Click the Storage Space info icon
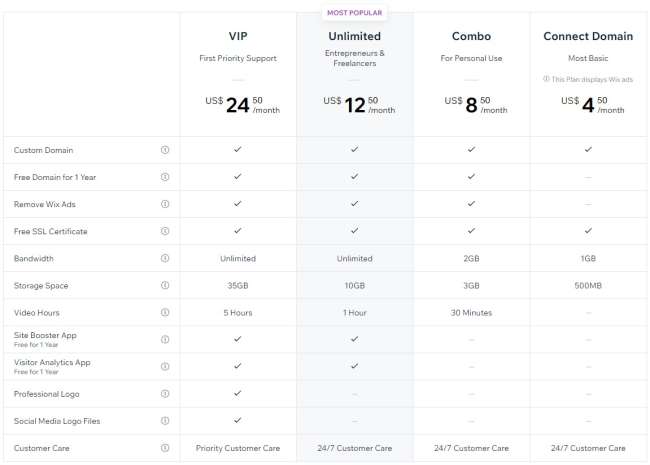This screenshot has height=465, width=650. click(165, 285)
